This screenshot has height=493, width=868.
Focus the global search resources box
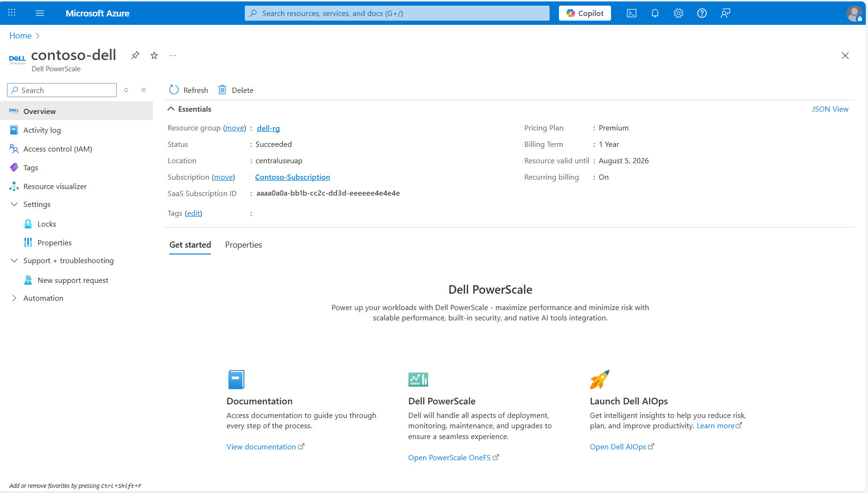click(397, 13)
